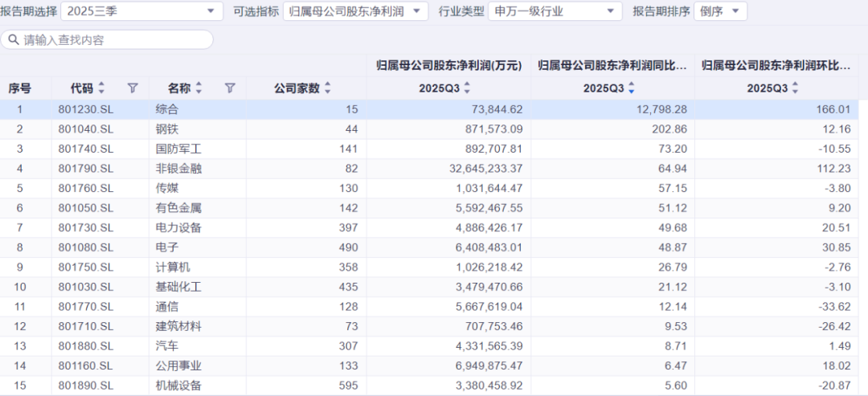
Task: Sort the 同比 2025Q3 column arrows
Action: (x=631, y=88)
